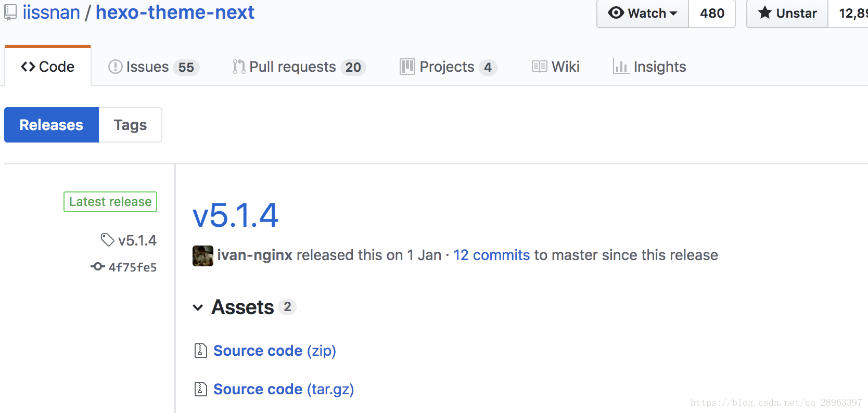This screenshot has height=413, width=868.
Task: Click the Insights graph icon
Action: (x=621, y=67)
